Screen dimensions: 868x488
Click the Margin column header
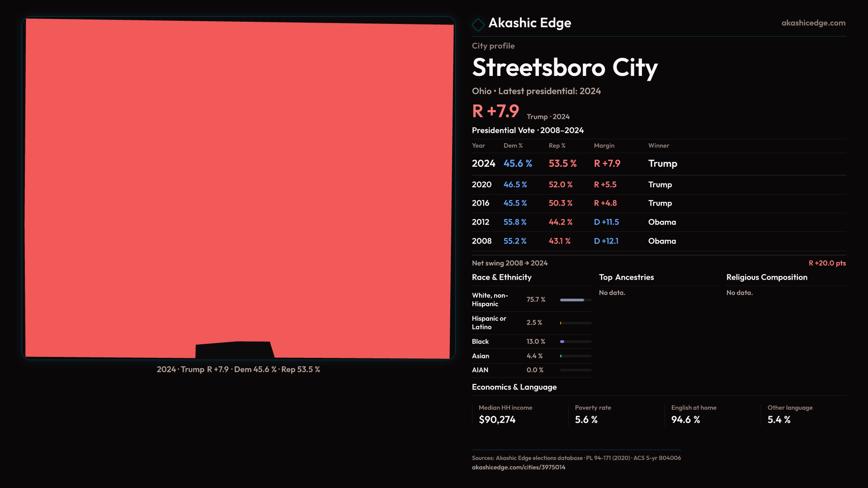604,145
